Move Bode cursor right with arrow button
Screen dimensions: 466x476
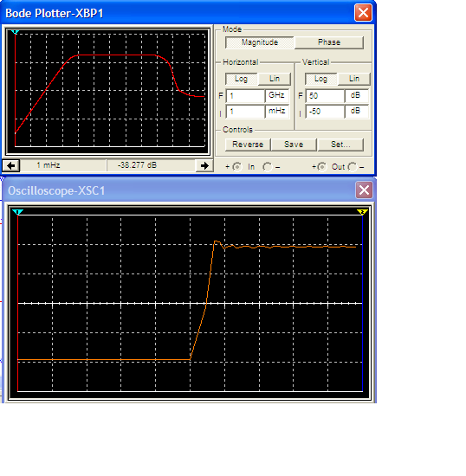point(204,166)
